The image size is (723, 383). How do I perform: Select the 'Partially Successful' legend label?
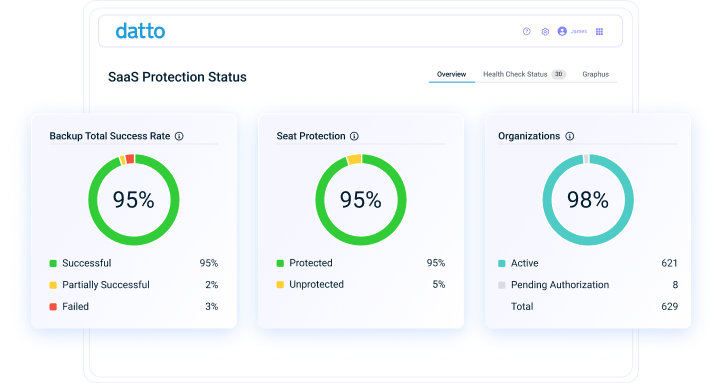(106, 285)
